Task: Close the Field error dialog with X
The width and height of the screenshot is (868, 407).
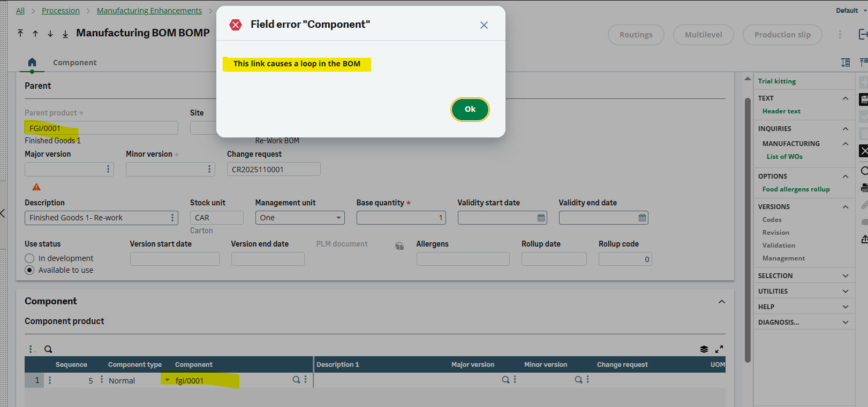Action: point(484,25)
